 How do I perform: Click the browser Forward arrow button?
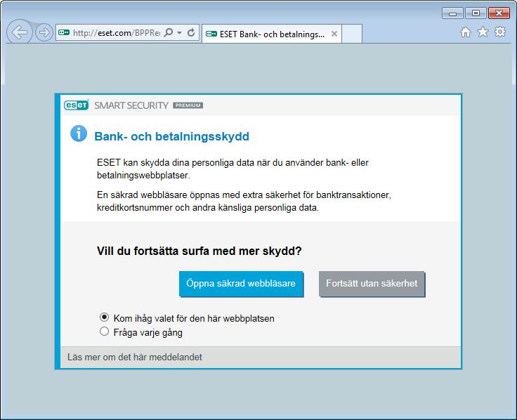click(x=44, y=32)
